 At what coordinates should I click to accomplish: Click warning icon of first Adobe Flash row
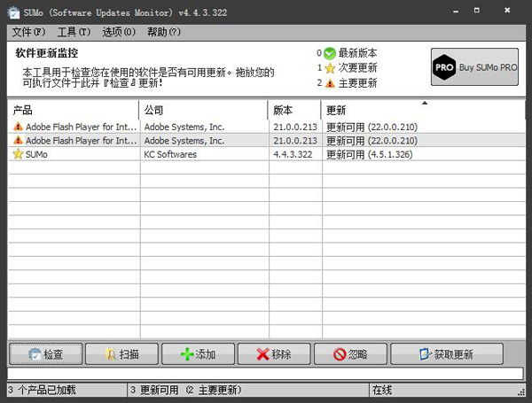pyautogui.click(x=18, y=127)
